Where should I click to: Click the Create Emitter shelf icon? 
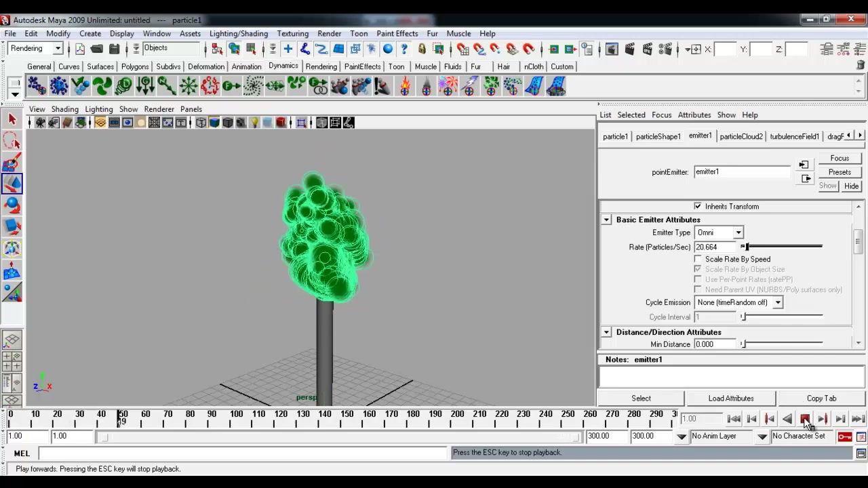[x=58, y=86]
